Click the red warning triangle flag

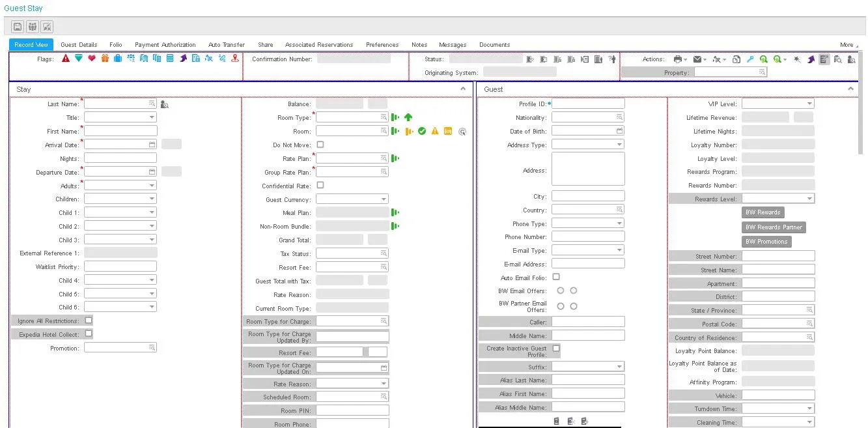tap(66, 59)
